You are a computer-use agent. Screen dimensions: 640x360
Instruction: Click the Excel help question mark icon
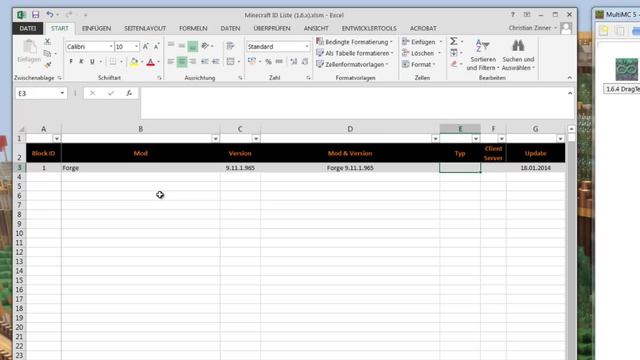click(x=513, y=15)
